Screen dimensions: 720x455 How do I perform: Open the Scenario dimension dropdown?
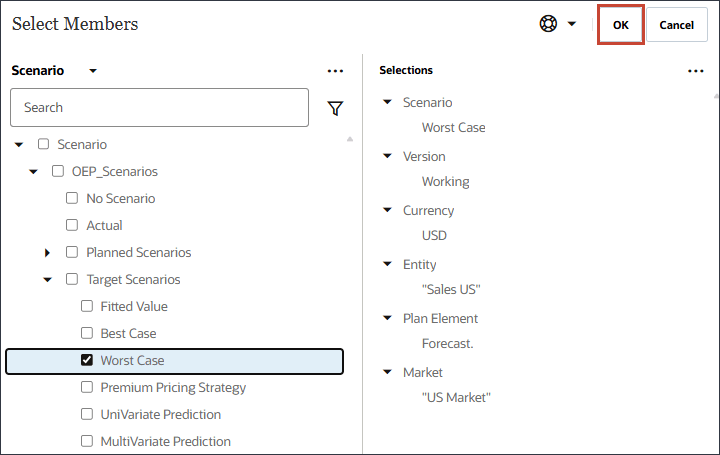point(93,71)
